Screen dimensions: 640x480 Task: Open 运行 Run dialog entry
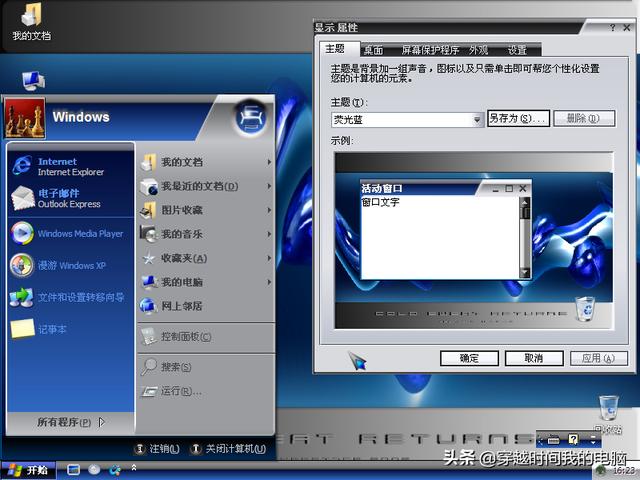pos(206,391)
